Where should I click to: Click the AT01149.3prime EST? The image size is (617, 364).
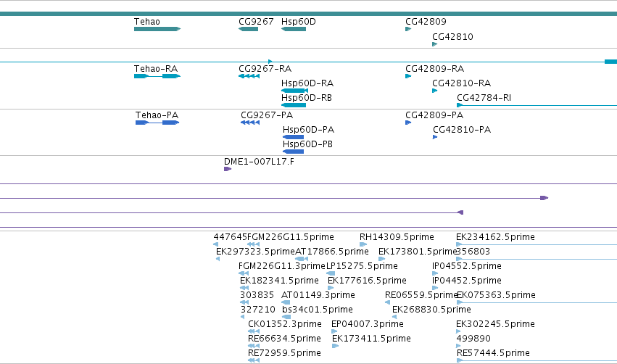[x=286, y=302]
